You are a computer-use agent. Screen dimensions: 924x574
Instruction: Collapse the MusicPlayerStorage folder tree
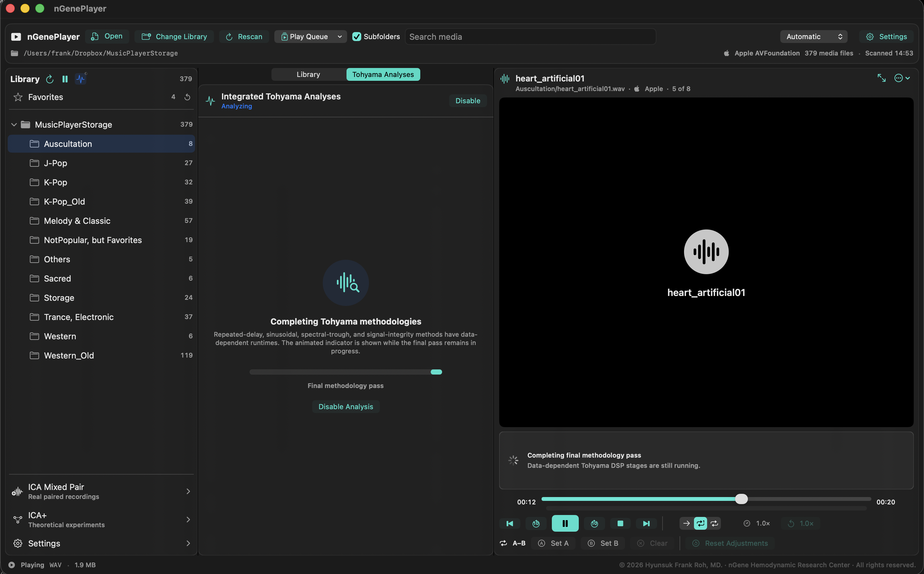click(x=14, y=124)
